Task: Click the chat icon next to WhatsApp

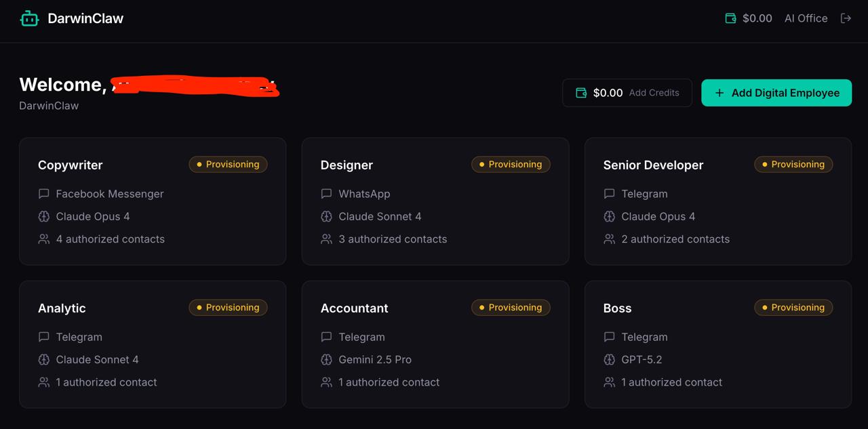Action: (326, 194)
